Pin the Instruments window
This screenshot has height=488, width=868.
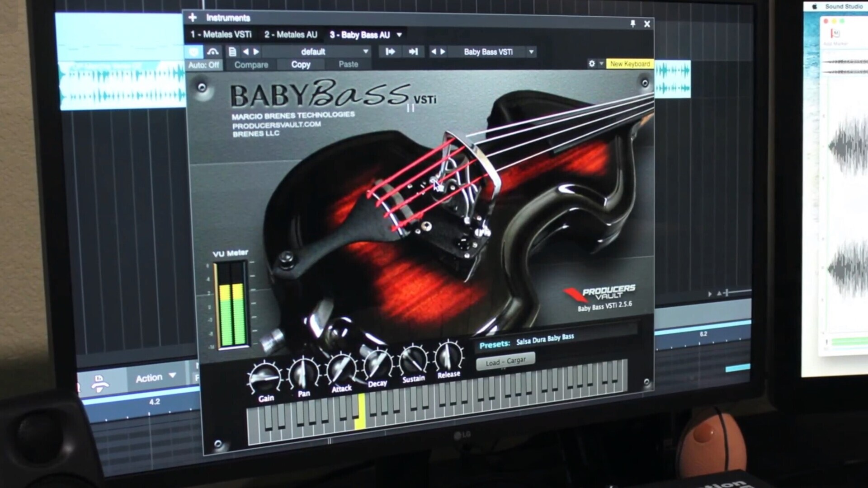(632, 23)
